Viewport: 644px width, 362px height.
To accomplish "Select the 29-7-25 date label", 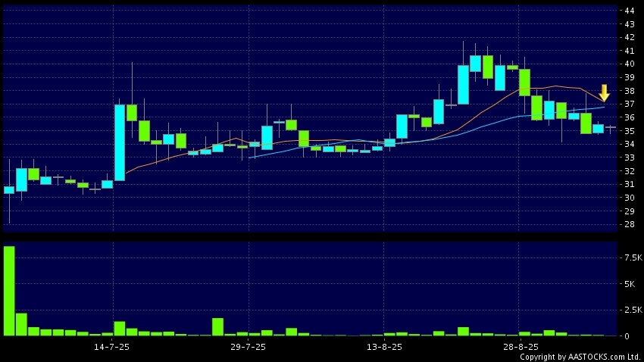I will [248, 347].
